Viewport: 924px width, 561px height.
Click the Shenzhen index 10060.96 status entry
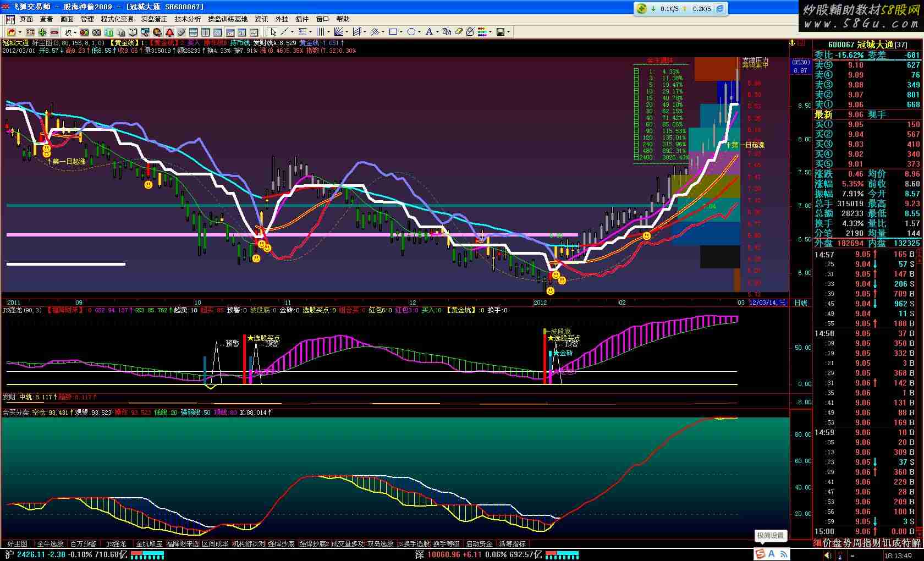[479, 554]
